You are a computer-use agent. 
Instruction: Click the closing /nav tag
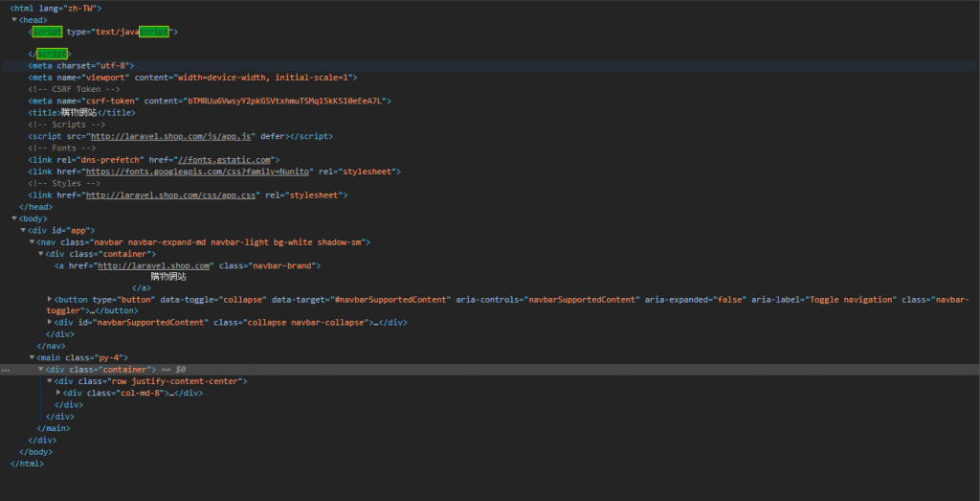pos(52,346)
